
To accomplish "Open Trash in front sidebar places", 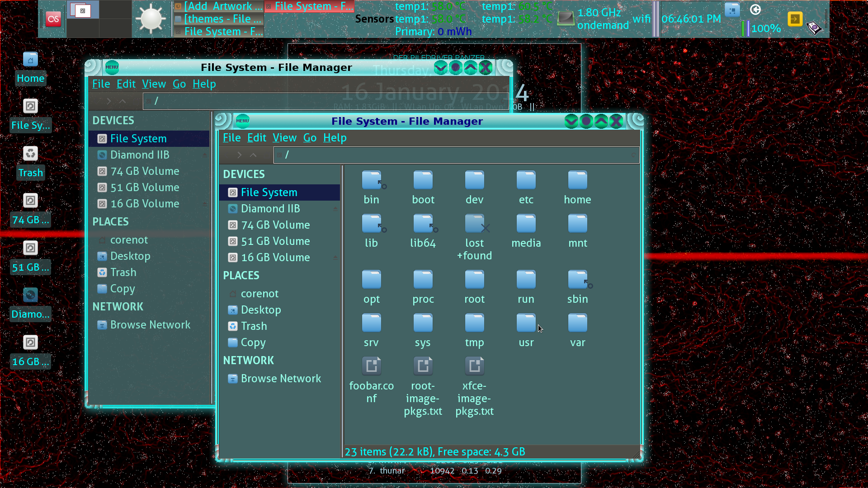I will 279,326.
